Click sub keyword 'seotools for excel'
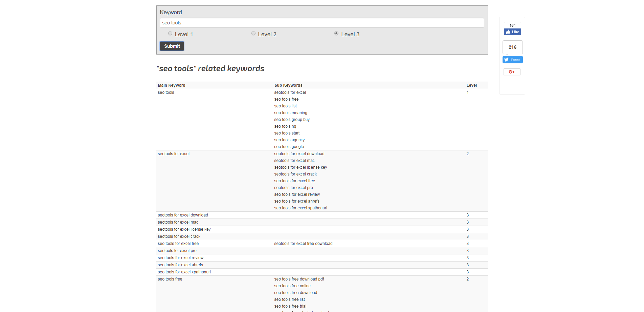This screenshot has width=644, height=312. (290, 92)
